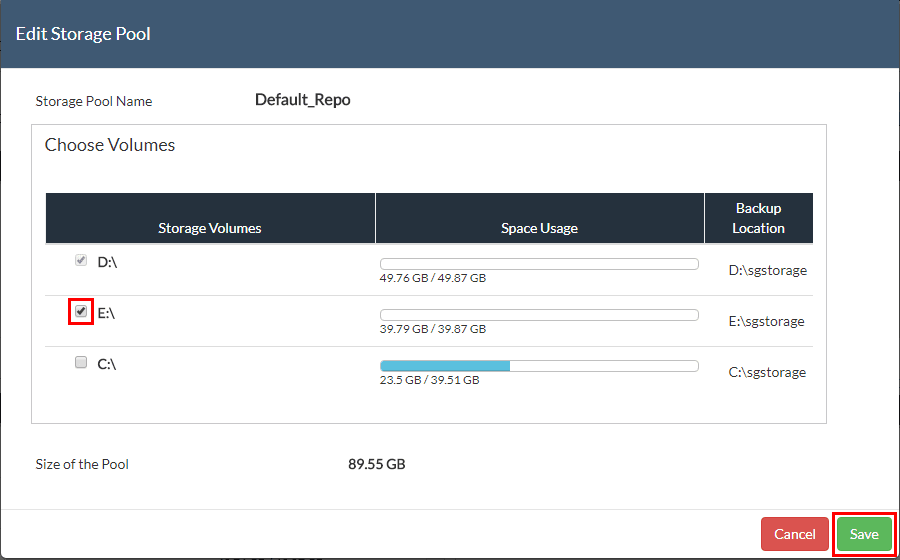Click the Edit Storage Pool title
Viewport: 900px width, 560px height.
(83, 34)
